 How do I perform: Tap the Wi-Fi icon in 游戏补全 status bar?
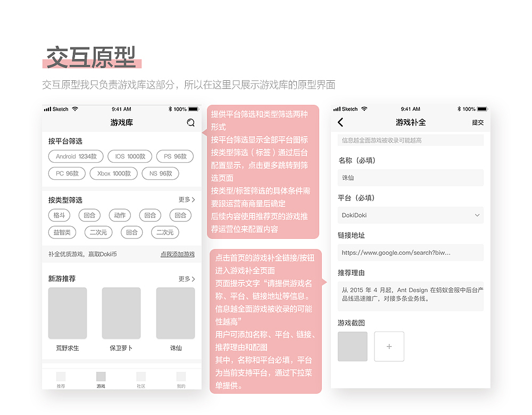364,109
